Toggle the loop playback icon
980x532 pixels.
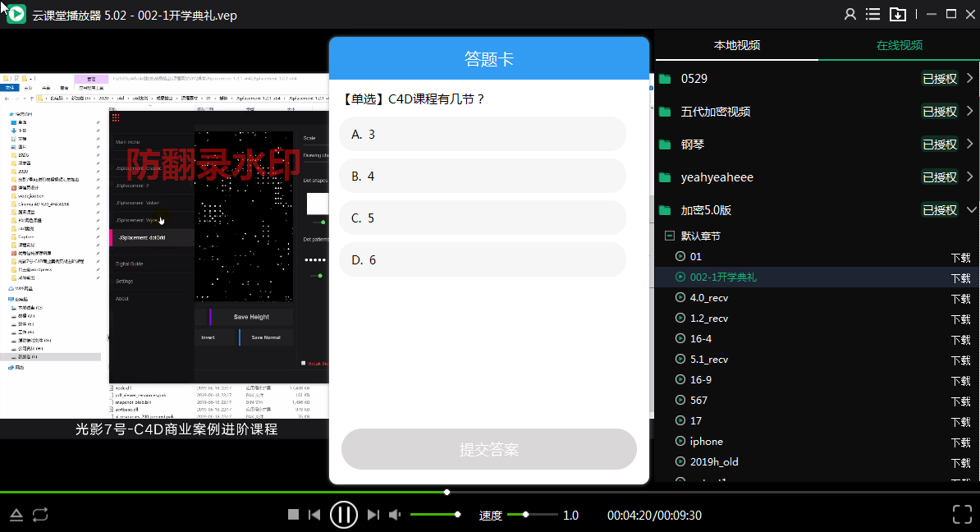tap(40, 515)
